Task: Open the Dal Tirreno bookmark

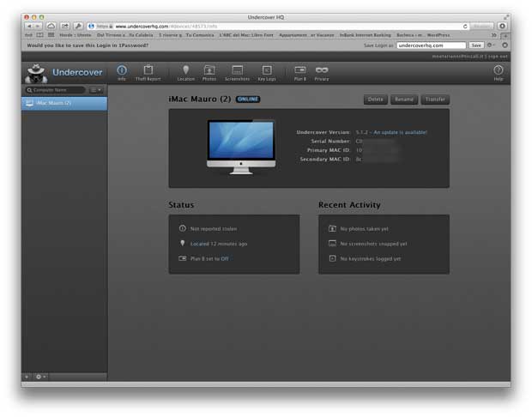Action: (124, 35)
